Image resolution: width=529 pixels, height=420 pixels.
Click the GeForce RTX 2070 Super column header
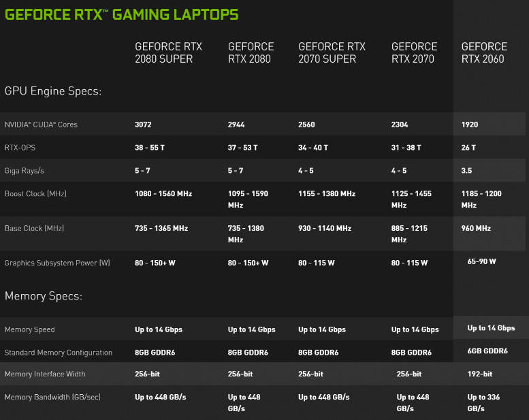coord(332,52)
